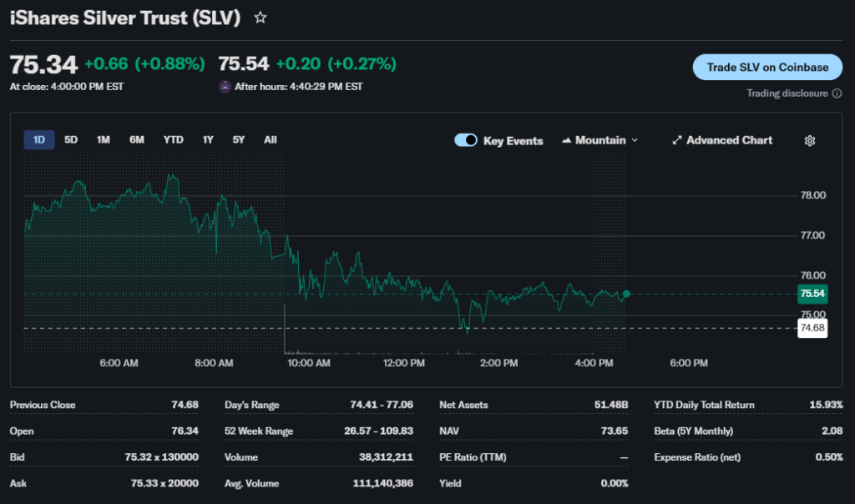Open the Advanced Chart link
This screenshot has height=504, width=855.
(729, 140)
